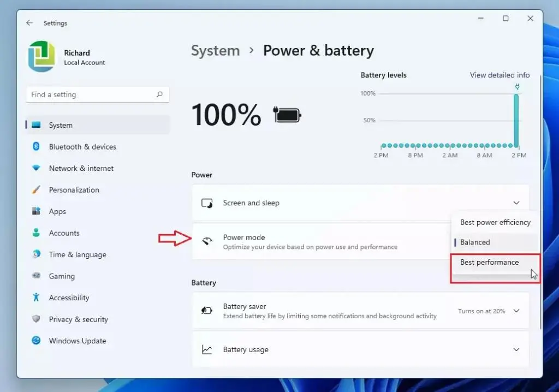Go to the Apps settings
Screen dimensions: 559x392
[x=98, y=211]
